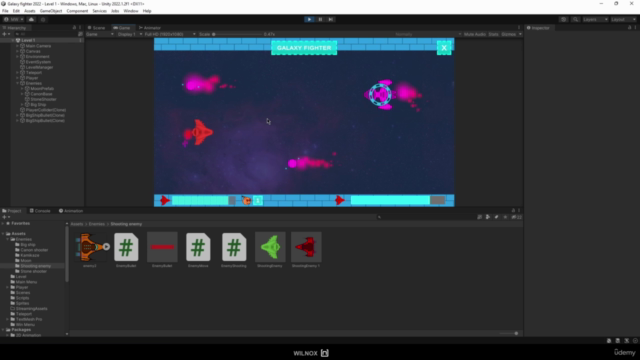
Task: Click the cloud services icon
Action: 31,19
